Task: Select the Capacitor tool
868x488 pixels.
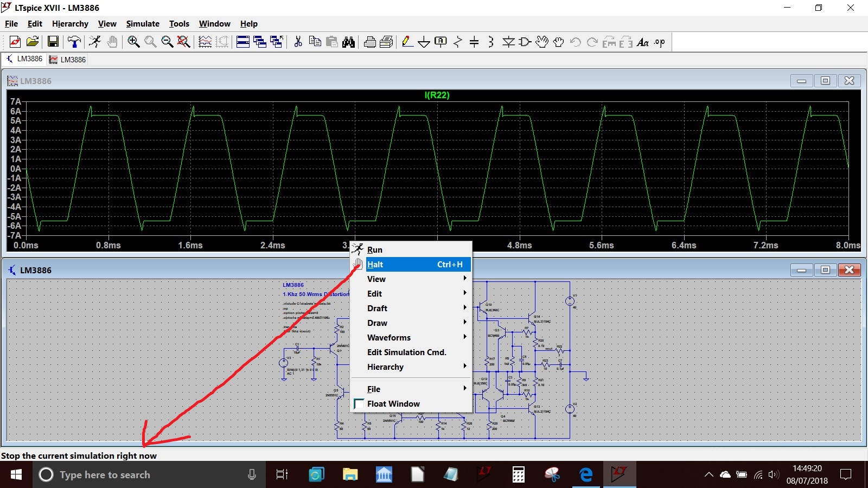Action: pos(474,42)
